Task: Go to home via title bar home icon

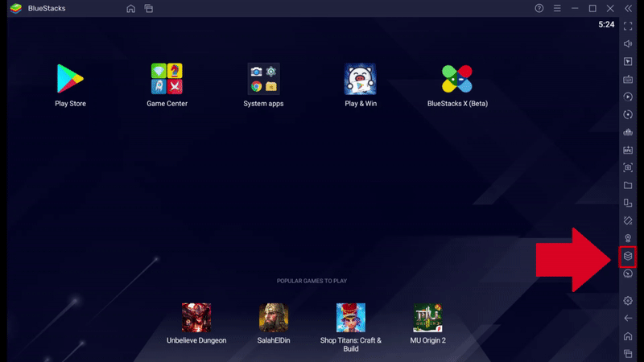Action: pyautogui.click(x=130, y=9)
